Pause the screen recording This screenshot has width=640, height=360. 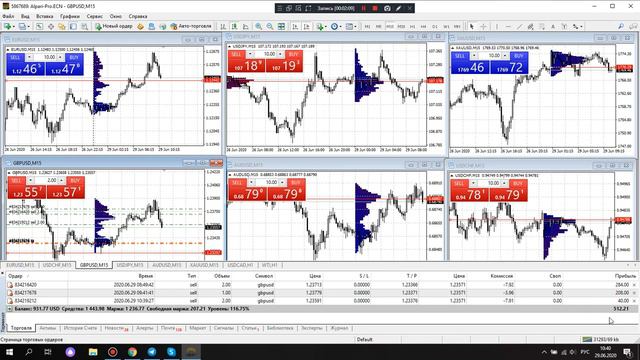[363, 8]
